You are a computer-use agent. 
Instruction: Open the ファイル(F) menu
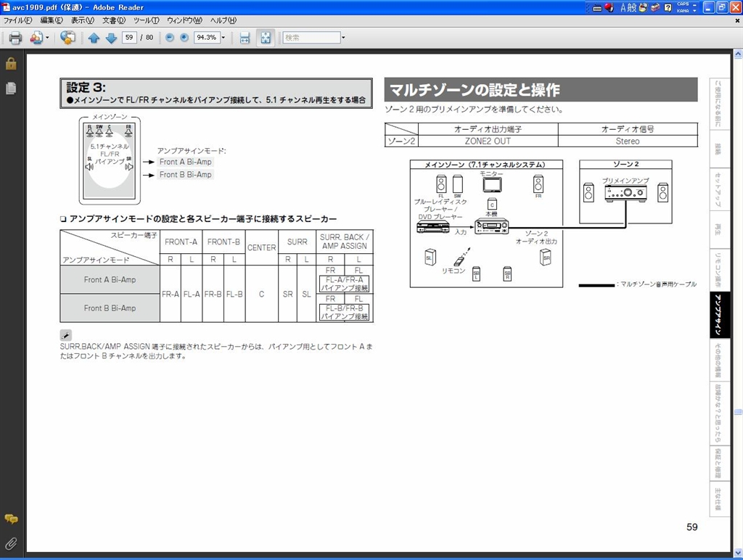[x=18, y=20]
